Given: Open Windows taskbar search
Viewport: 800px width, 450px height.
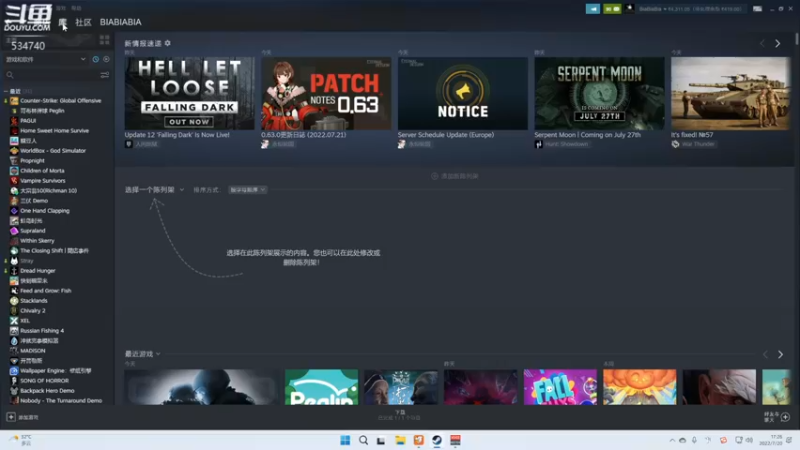Looking at the screenshot, I should 363,440.
